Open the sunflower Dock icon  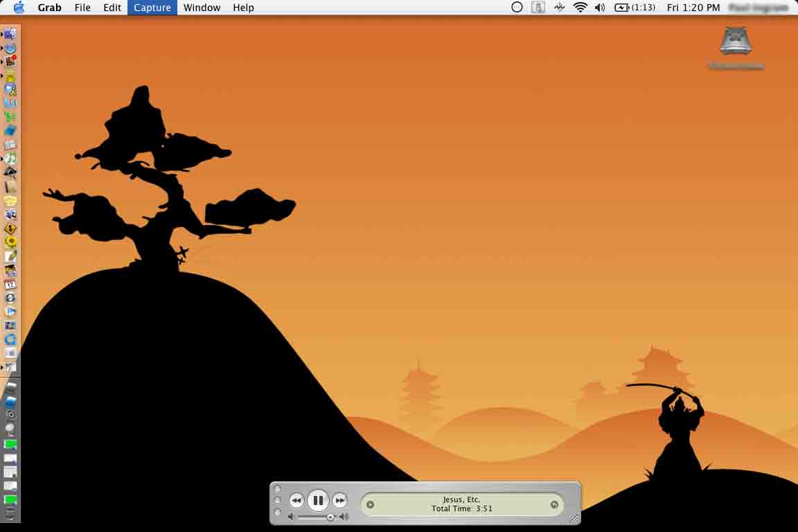pos(10,242)
